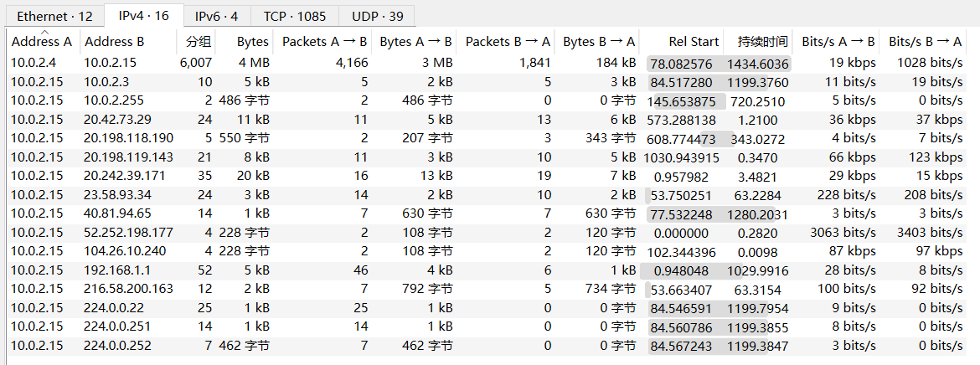
Task: Sort conversations by Rel Start header
Action: click(694, 41)
